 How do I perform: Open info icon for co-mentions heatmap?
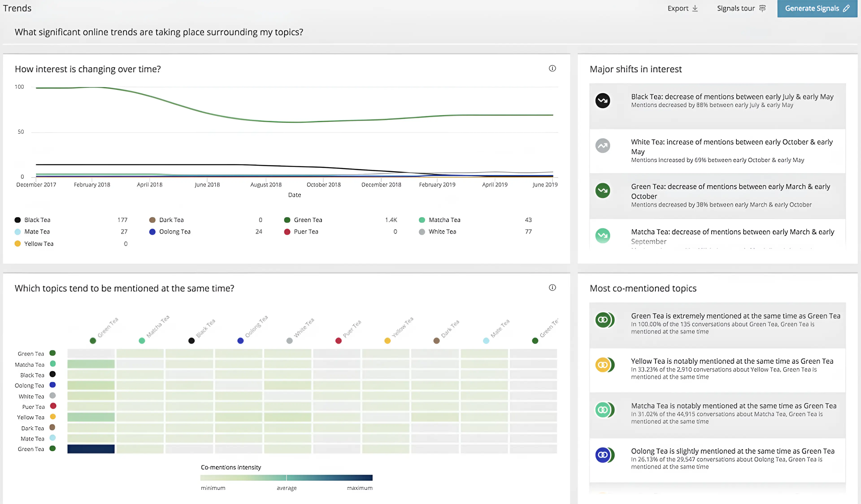click(552, 288)
